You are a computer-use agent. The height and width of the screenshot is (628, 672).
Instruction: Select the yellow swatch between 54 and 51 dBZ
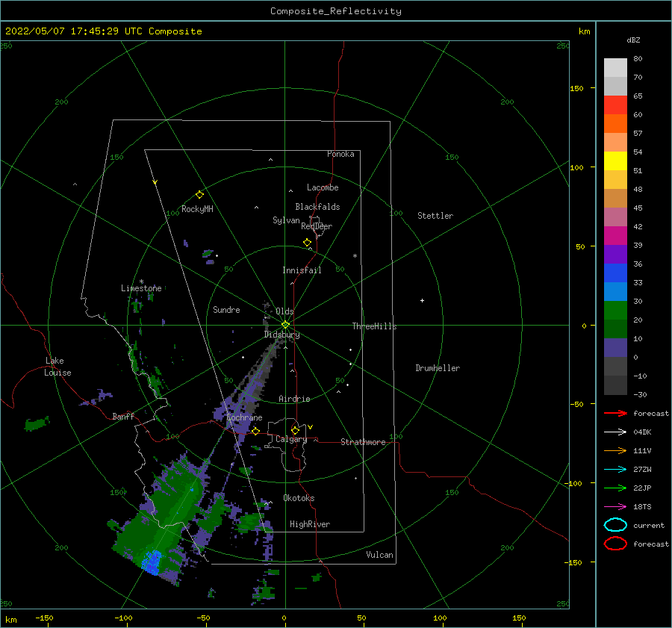[x=615, y=161]
